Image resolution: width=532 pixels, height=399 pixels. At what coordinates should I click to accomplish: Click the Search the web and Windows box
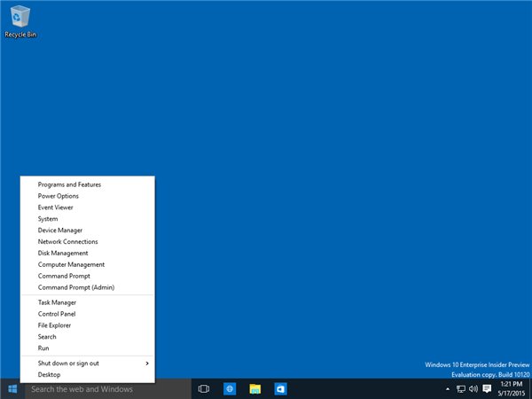(106, 389)
